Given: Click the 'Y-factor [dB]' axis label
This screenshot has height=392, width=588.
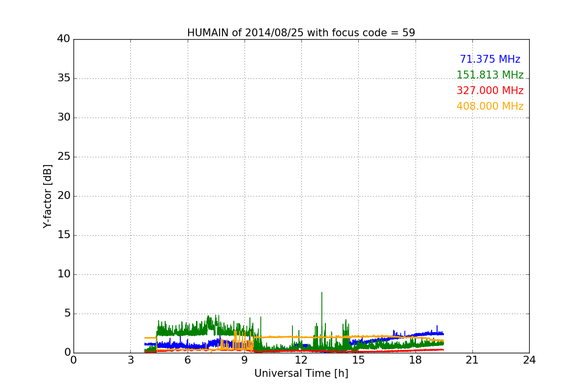Looking at the screenshot, I should [48, 196].
